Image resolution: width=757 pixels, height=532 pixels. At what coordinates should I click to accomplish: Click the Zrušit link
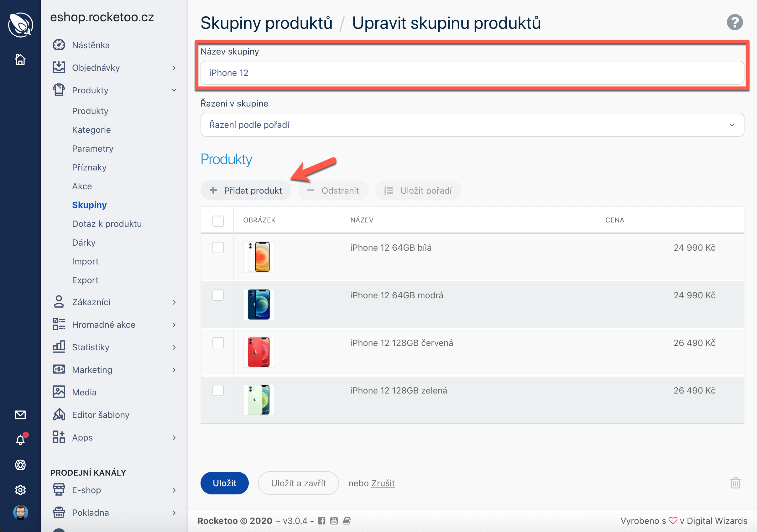pos(383,483)
